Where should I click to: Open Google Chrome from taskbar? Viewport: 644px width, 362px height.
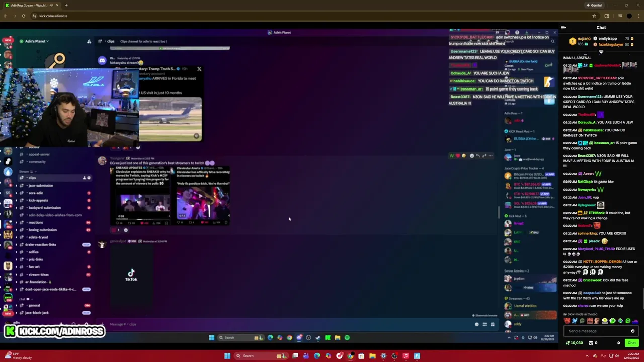point(350,356)
